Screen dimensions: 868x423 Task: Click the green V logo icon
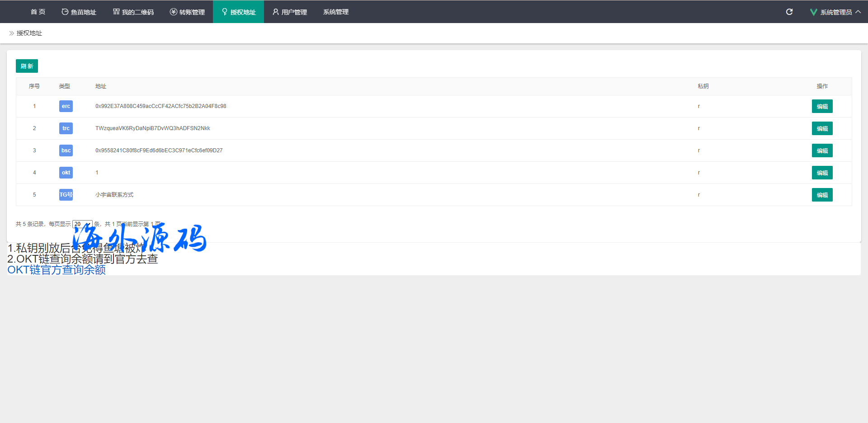pos(813,12)
